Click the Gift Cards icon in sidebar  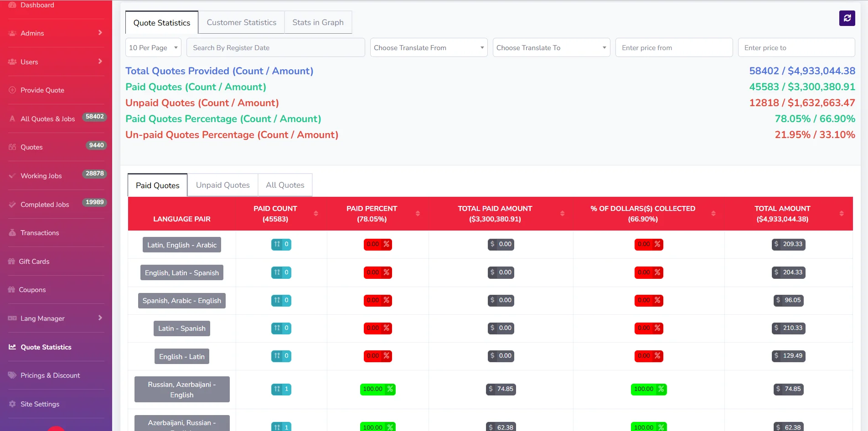pyautogui.click(x=11, y=262)
